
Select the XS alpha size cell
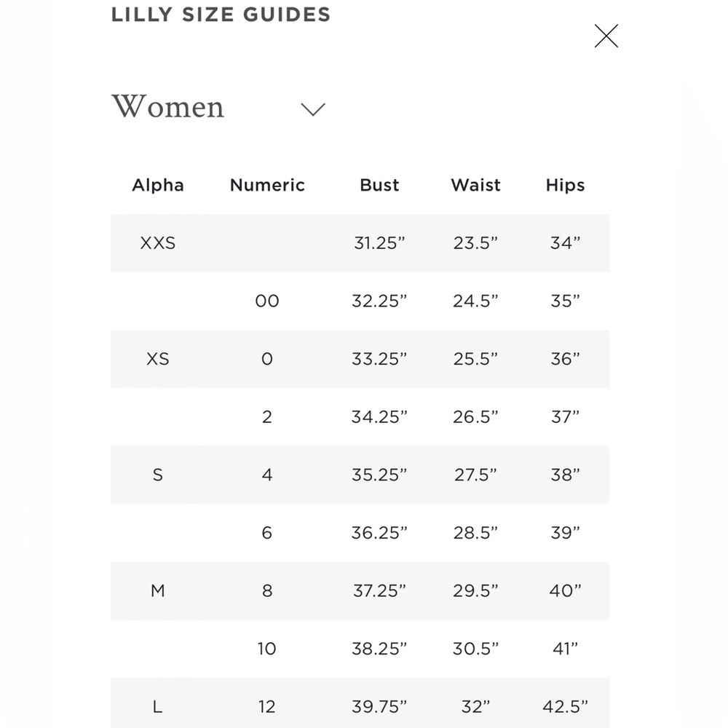click(x=158, y=359)
